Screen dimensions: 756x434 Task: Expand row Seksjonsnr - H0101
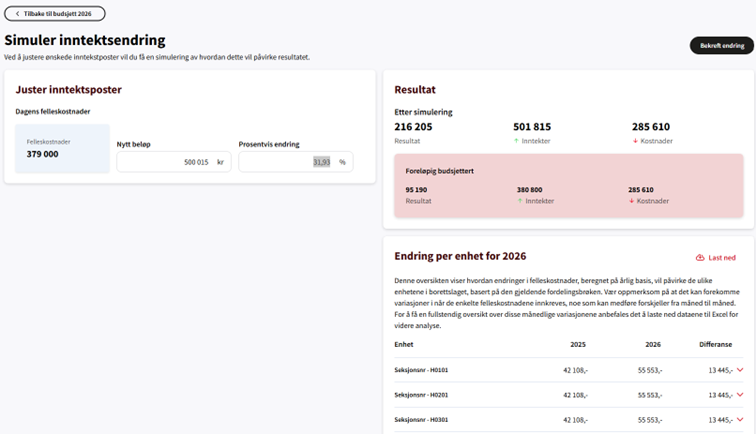click(x=740, y=370)
